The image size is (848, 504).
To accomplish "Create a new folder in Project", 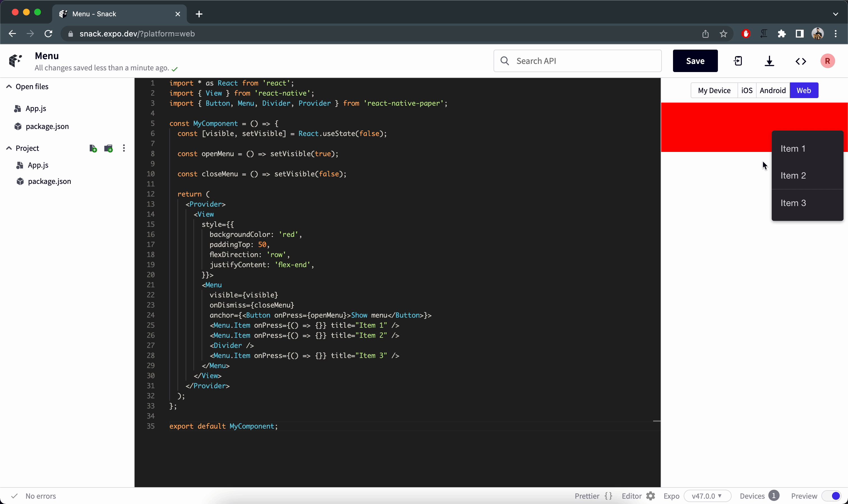I will (x=108, y=148).
